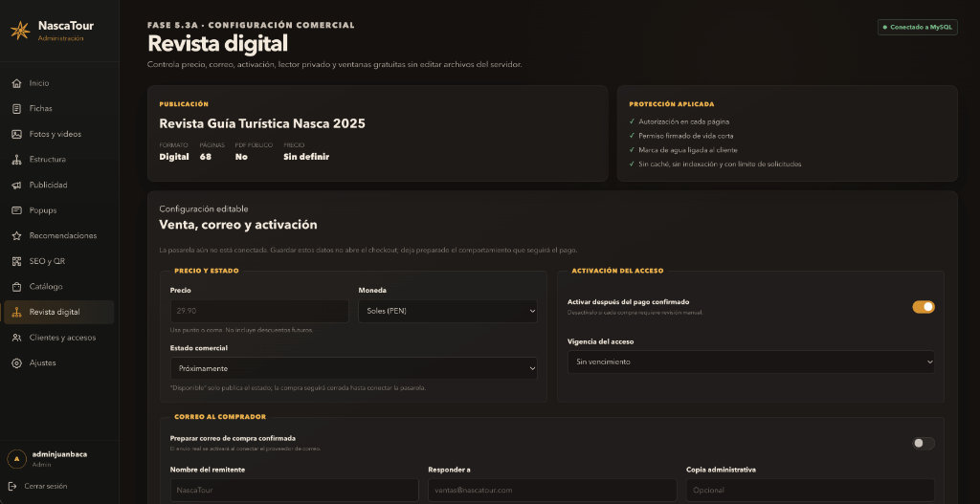Click the SEO y QR code icon

tap(17, 261)
